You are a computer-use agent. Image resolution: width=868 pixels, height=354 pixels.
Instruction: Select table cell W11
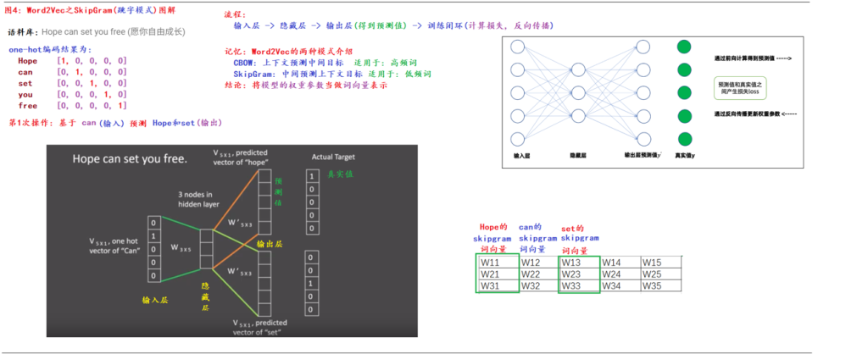pyautogui.click(x=498, y=263)
